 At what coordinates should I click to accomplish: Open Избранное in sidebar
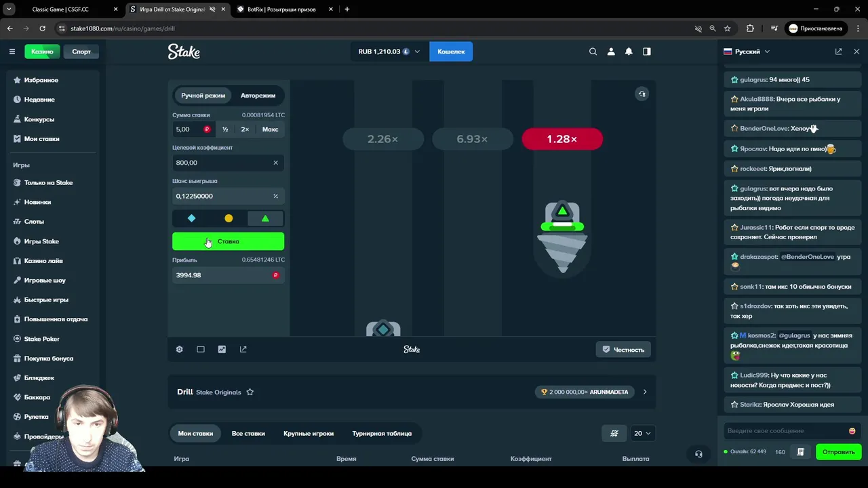coord(41,80)
